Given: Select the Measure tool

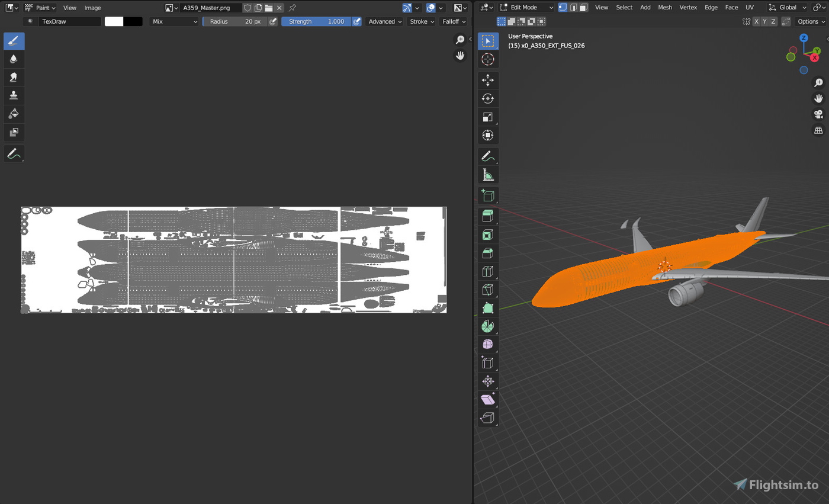Looking at the screenshot, I should coord(487,174).
